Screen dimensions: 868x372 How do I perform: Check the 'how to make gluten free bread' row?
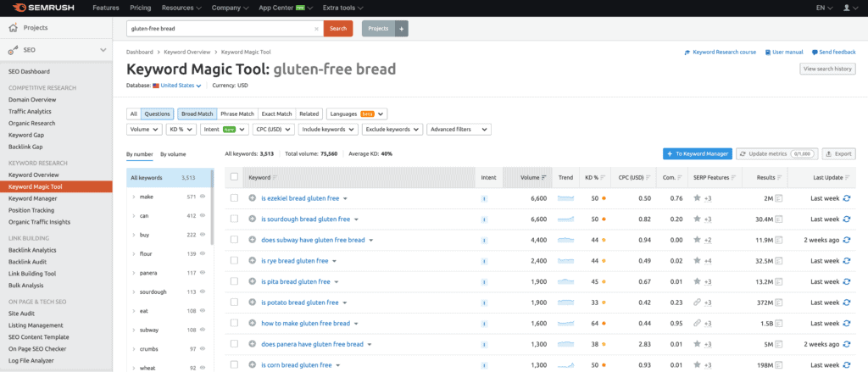234,323
